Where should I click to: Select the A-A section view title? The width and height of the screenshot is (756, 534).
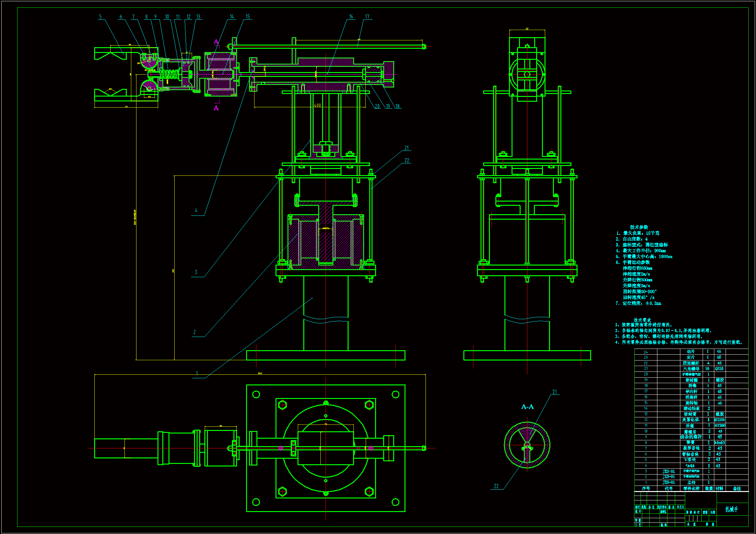(527, 407)
